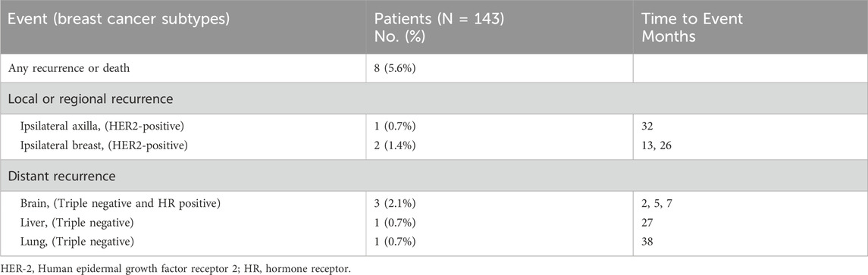Screen dimensions: 868x275
Task: Select the 'Patients (N = 143)' header cell
Action: point(440,19)
